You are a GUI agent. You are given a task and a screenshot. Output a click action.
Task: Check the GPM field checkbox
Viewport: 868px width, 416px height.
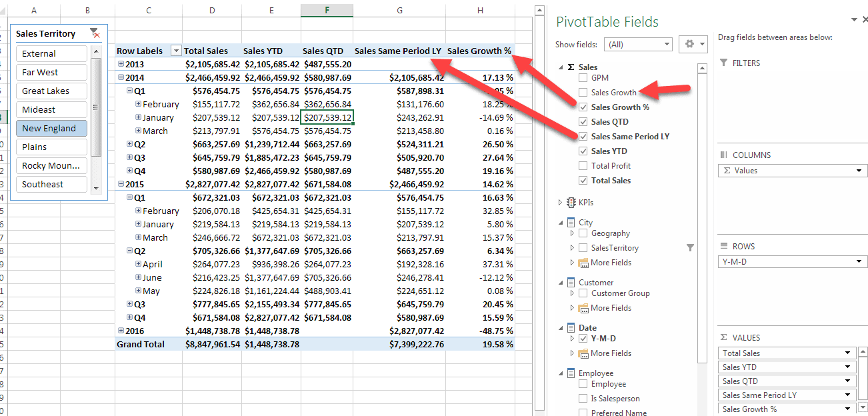point(583,78)
